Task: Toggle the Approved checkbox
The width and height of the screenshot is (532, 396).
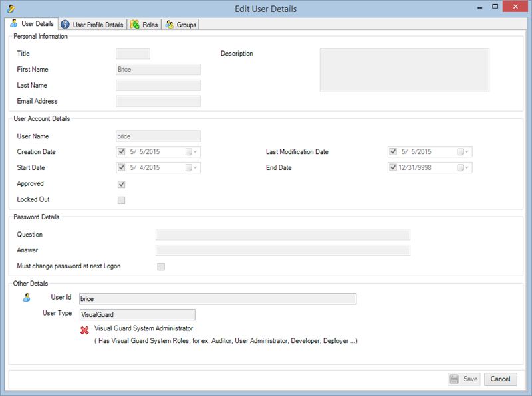Action: (x=122, y=184)
